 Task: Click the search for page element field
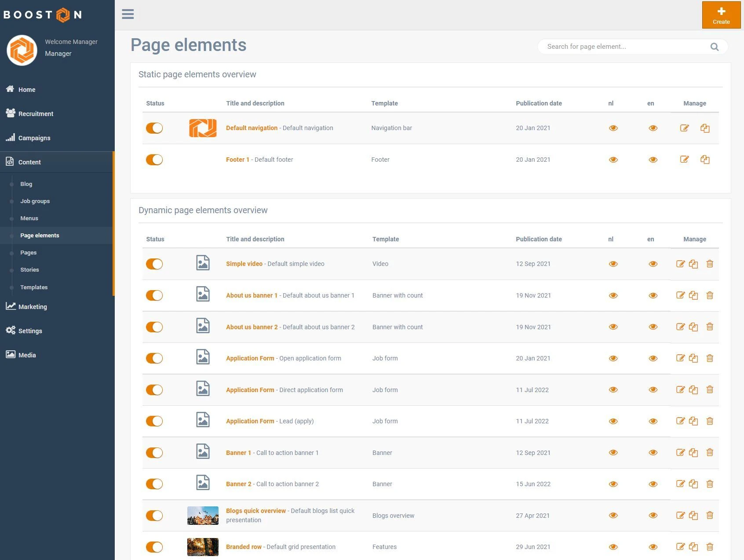click(x=624, y=47)
